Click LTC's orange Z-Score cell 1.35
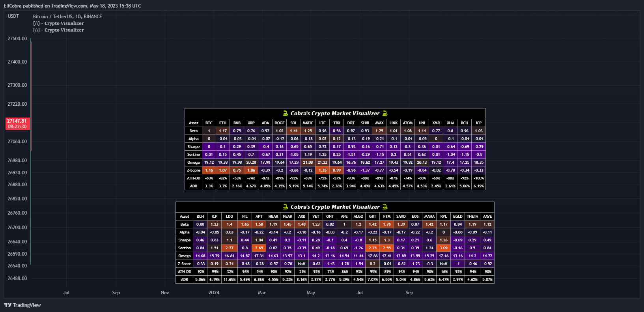This screenshot has height=312, width=644. [x=323, y=170]
